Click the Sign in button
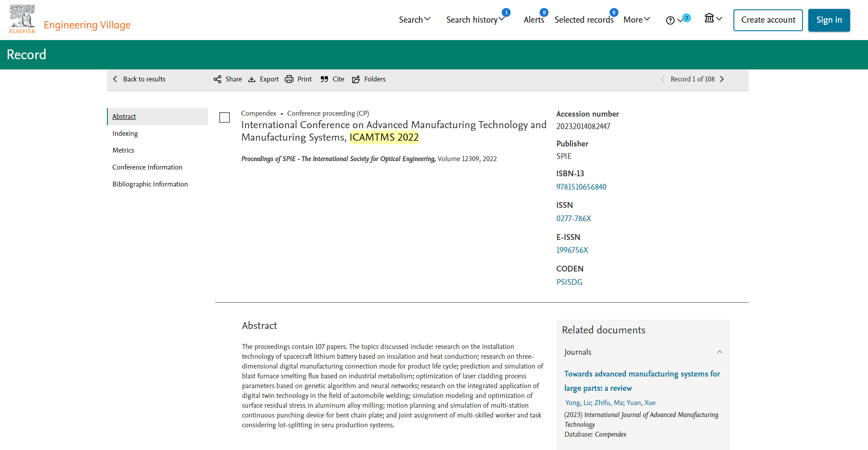868x450 pixels. 829,20
